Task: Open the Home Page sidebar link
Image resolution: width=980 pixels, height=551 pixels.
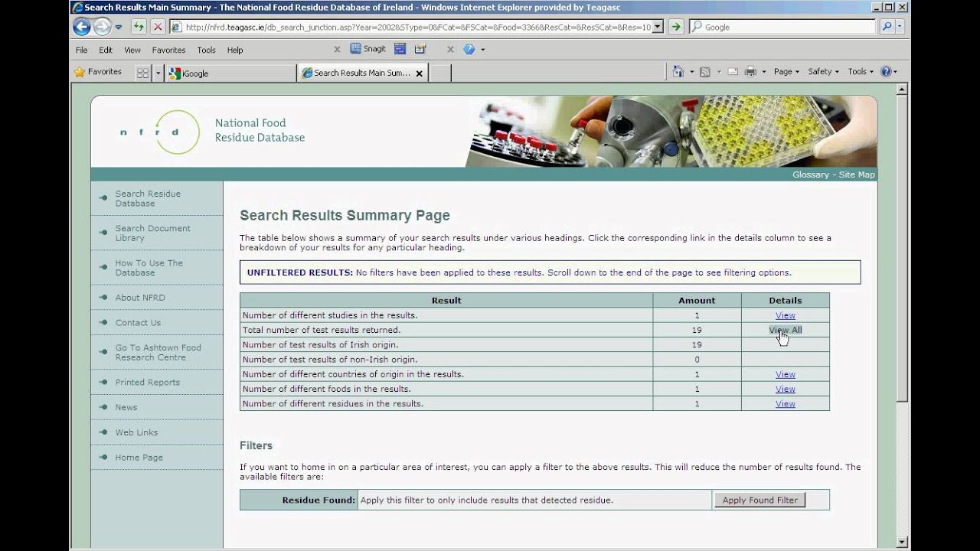Action: click(x=139, y=458)
